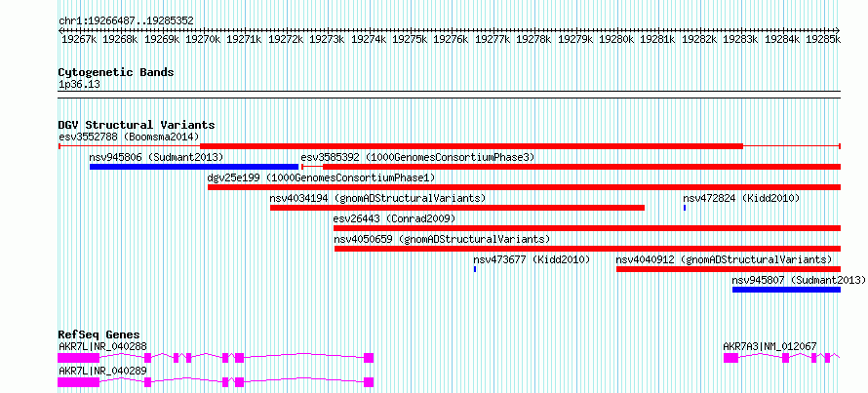Click the 19276k ruler tick label
Screen dimensions: 868x393
452,40
